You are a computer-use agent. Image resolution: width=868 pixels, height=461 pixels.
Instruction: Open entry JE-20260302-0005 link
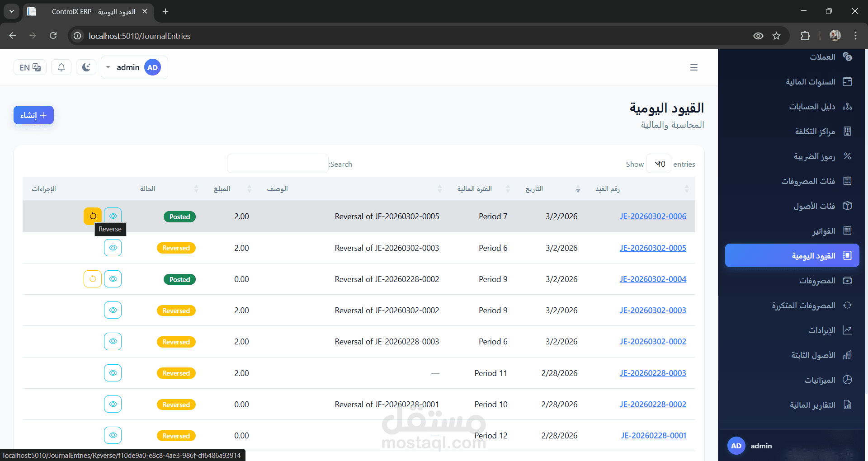[x=653, y=248]
